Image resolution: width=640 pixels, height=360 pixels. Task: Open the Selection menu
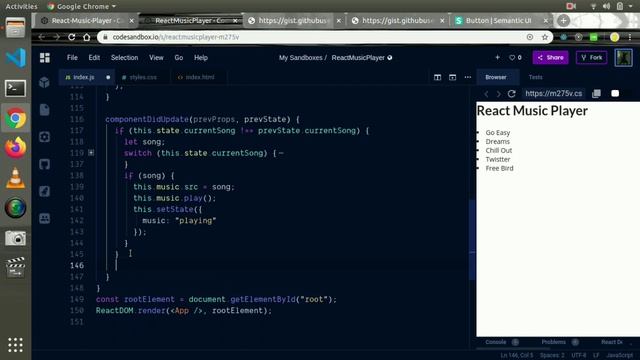click(x=124, y=58)
